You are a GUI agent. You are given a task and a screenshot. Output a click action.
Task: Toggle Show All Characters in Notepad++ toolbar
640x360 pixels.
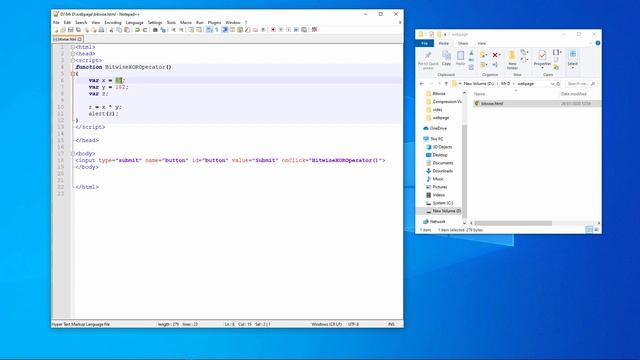[x=216, y=30]
